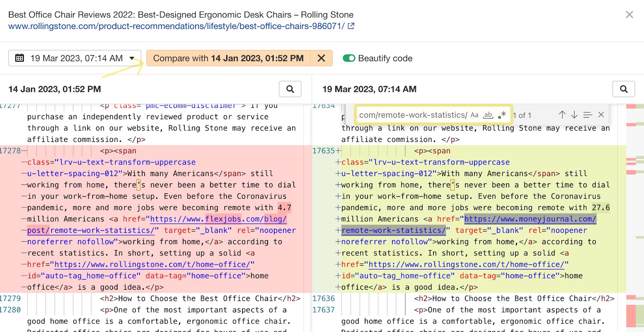Click Compare with 14 Jan 2023 button
Viewport: 644px width, 332px height.
point(228,58)
